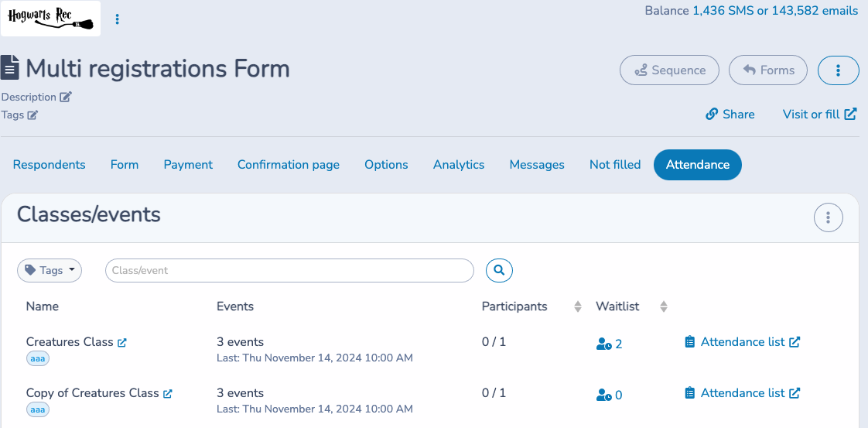
Task: Focus the Class/event search field
Action: click(289, 271)
